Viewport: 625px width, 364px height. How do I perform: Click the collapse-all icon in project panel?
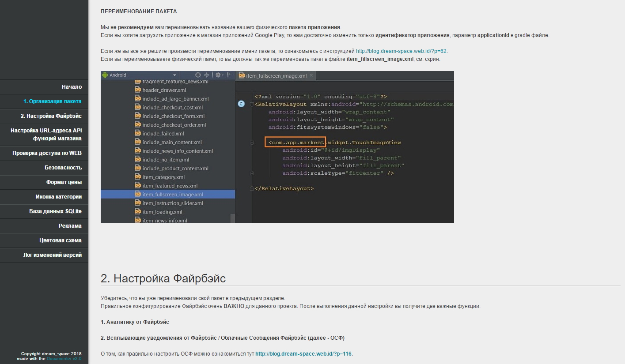click(x=206, y=75)
